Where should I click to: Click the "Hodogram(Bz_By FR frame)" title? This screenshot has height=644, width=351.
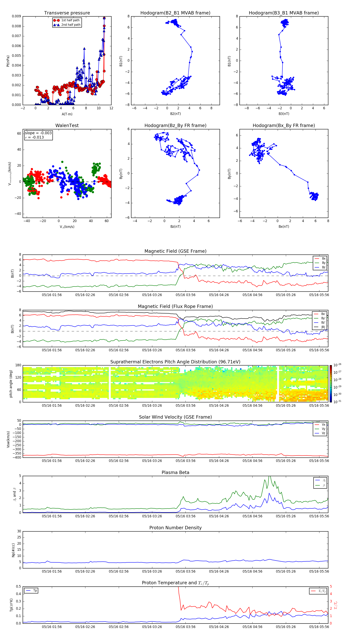(x=175, y=125)
